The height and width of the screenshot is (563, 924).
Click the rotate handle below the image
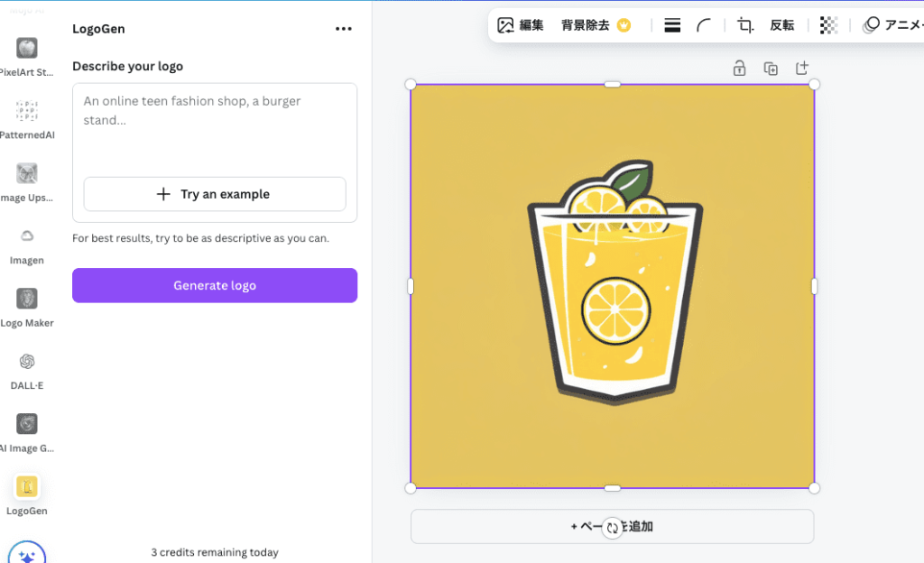pyautogui.click(x=613, y=528)
